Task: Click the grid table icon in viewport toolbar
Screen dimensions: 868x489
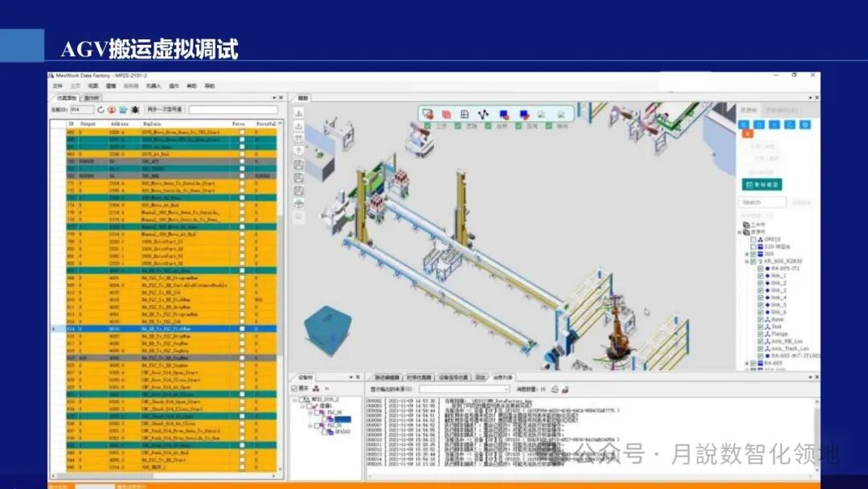Action: coord(465,114)
